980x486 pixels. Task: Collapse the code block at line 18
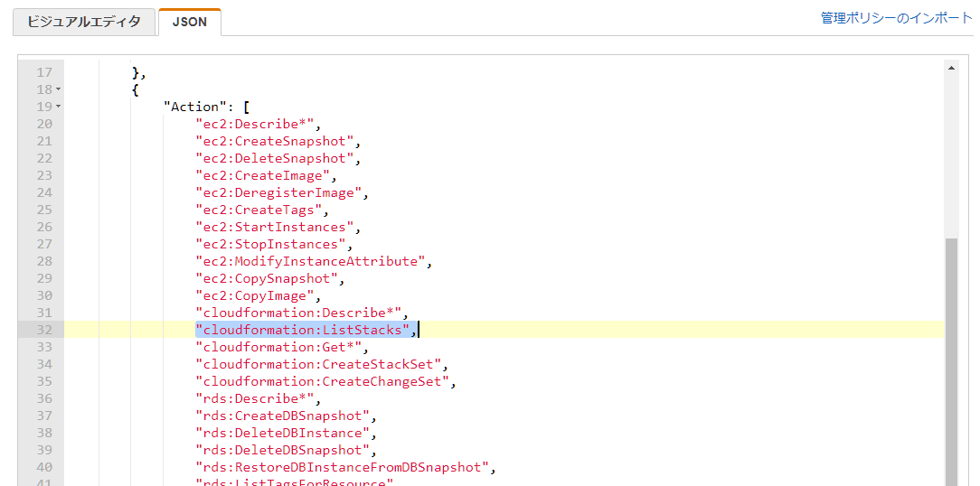pos(59,89)
